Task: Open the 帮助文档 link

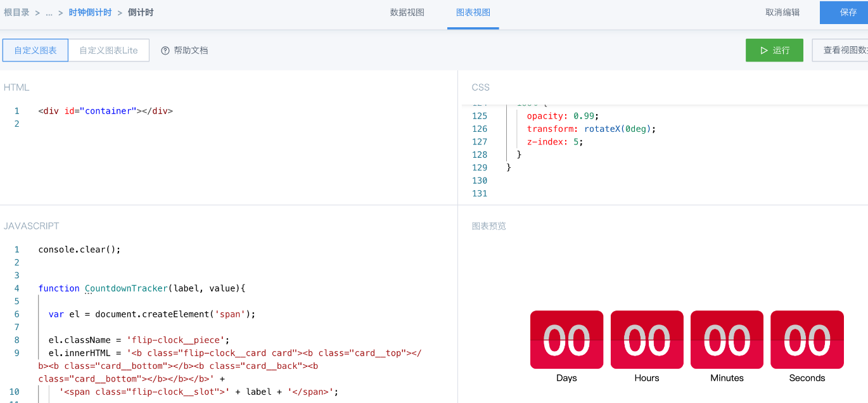Action: pyautogui.click(x=191, y=51)
